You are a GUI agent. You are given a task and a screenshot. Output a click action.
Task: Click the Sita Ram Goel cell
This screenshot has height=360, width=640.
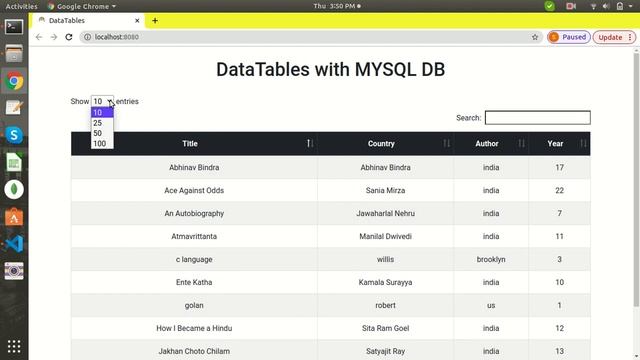[x=386, y=328]
